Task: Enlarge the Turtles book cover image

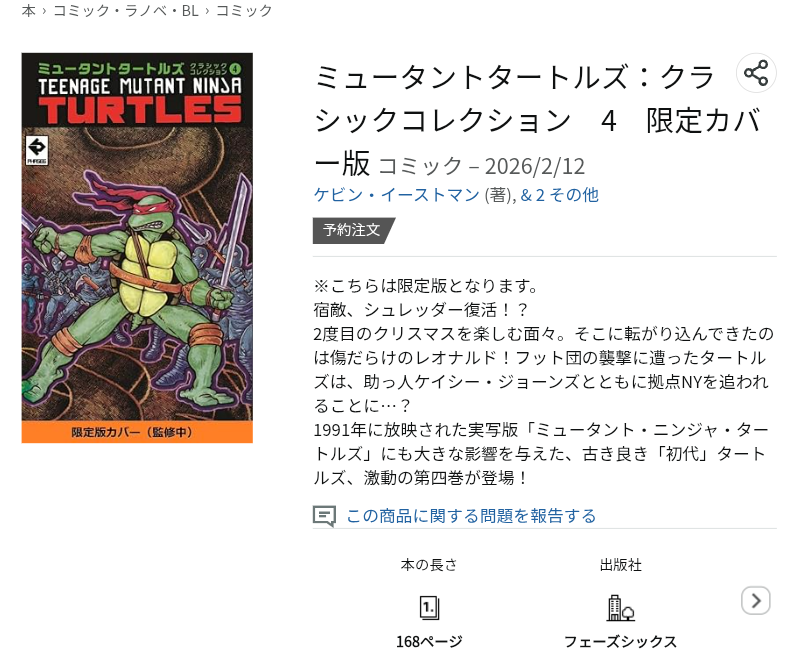Action: point(137,248)
